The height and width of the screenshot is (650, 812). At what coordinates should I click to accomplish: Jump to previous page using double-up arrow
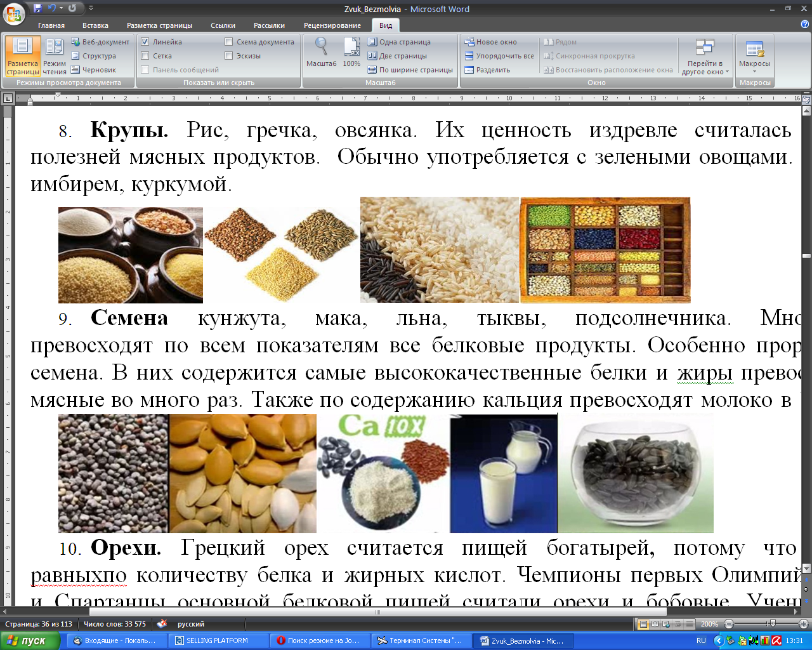(x=807, y=580)
